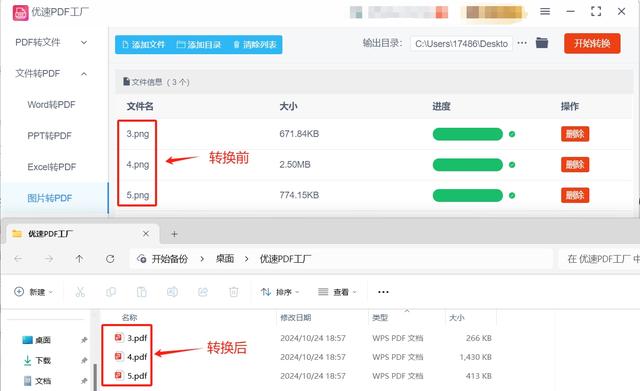
Task: Click the Paste icon in Explorer toolbar
Action: click(x=141, y=292)
